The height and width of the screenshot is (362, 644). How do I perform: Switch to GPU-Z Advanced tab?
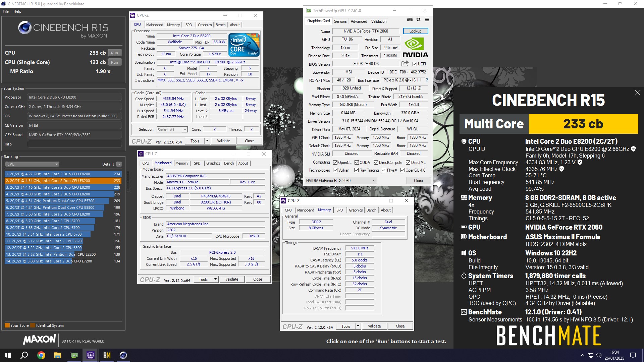(359, 21)
